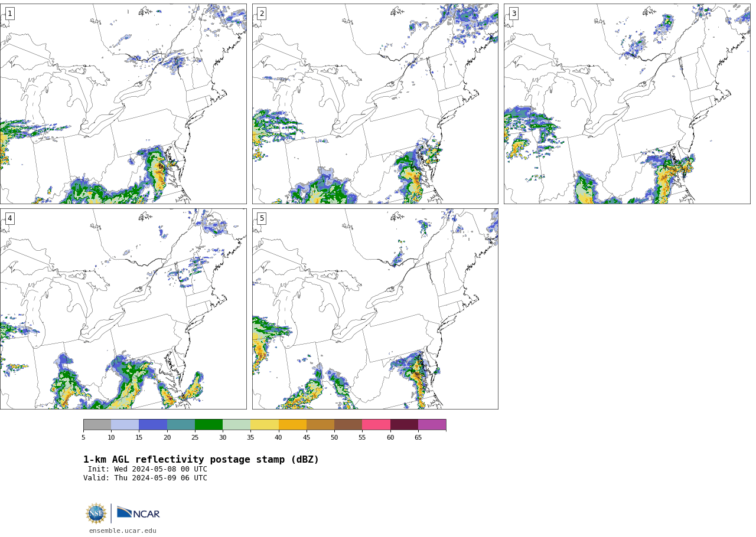756x537 pixels.
Task: Select the dark green 25-30 dBZ swatch
Action: click(x=208, y=425)
